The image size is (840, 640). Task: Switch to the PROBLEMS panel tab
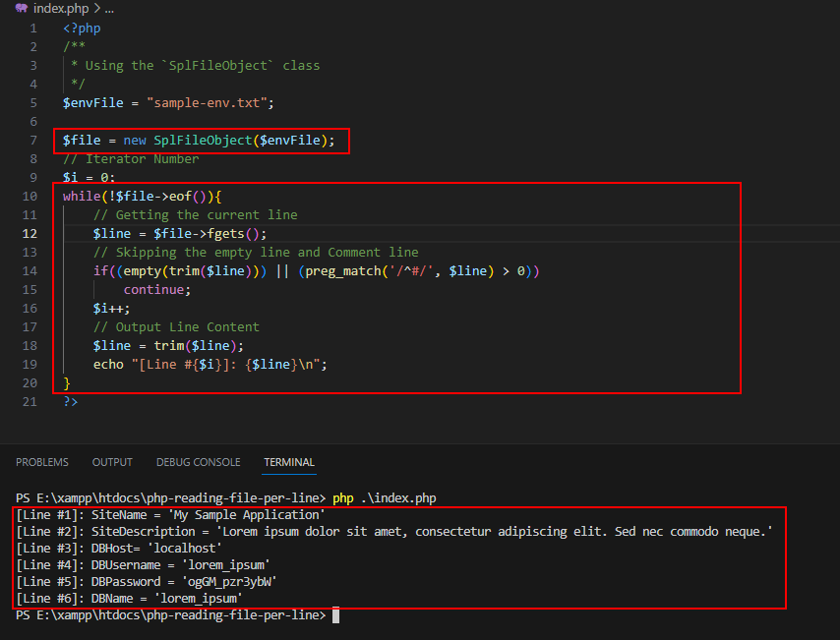[42, 462]
